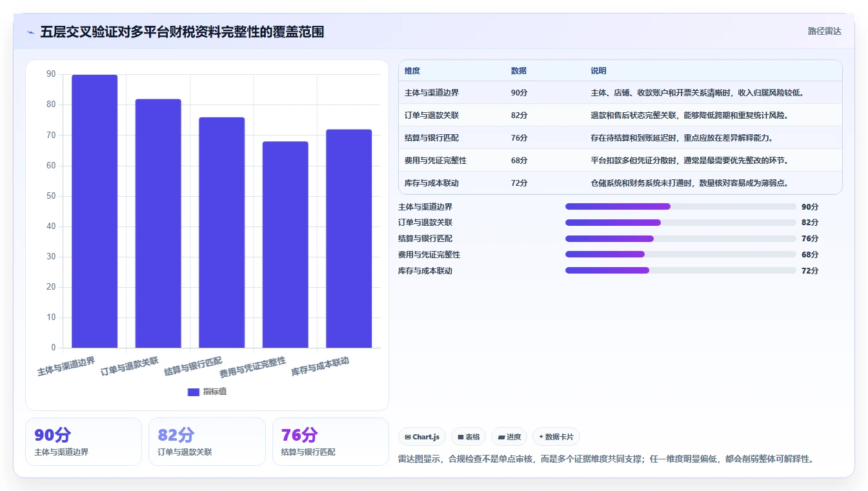Click description 仓储系统和财务系统未打通时
Image resolution: width=868 pixels, height=491 pixels.
point(690,183)
